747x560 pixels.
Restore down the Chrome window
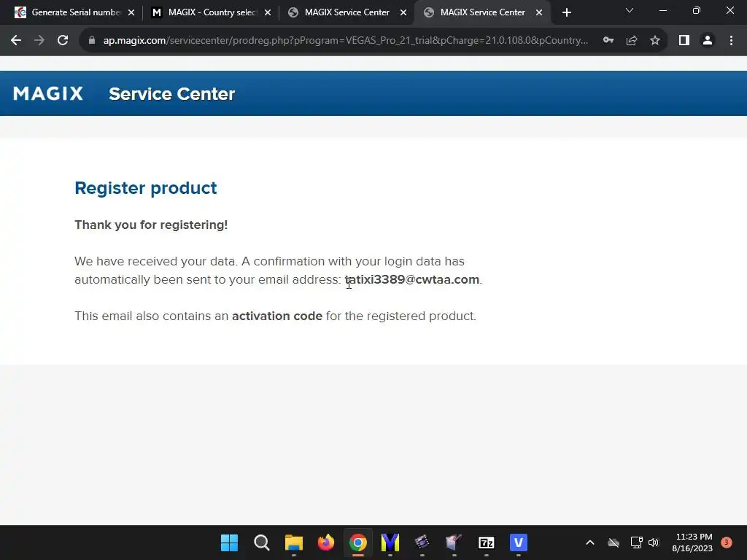point(697,10)
